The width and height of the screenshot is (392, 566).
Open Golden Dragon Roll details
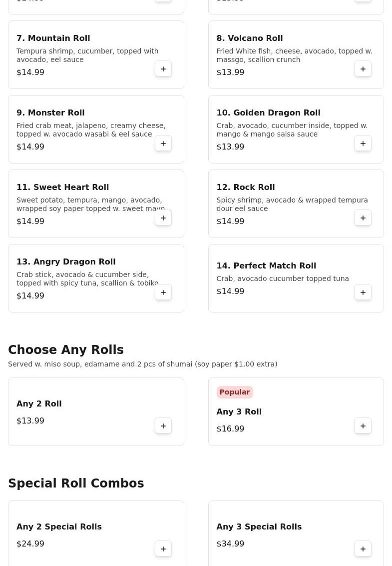[x=268, y=113]
